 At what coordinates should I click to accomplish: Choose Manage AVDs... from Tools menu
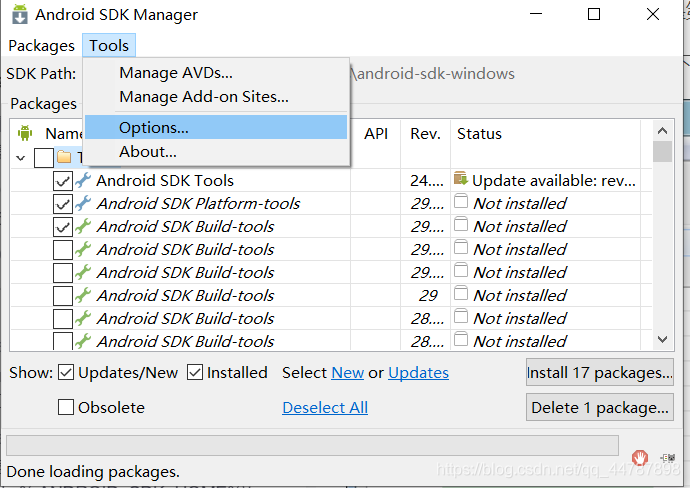216,73
